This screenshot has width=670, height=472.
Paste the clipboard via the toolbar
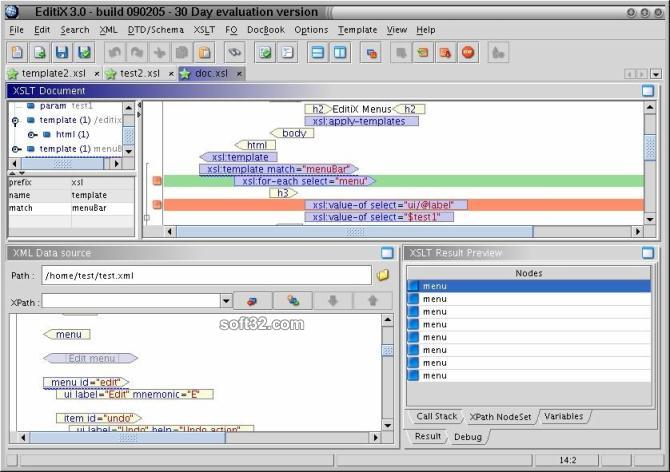204,53
